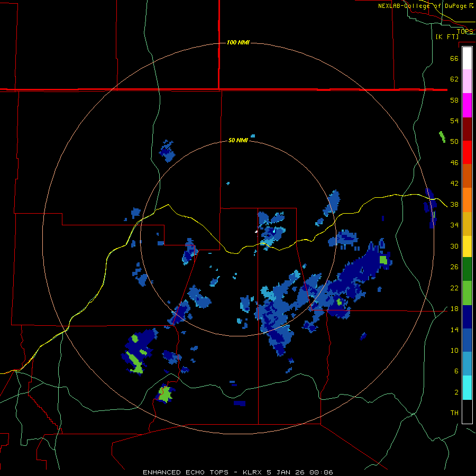Click the light pink legend swatch
476x476 pixels.
[467, 81]
